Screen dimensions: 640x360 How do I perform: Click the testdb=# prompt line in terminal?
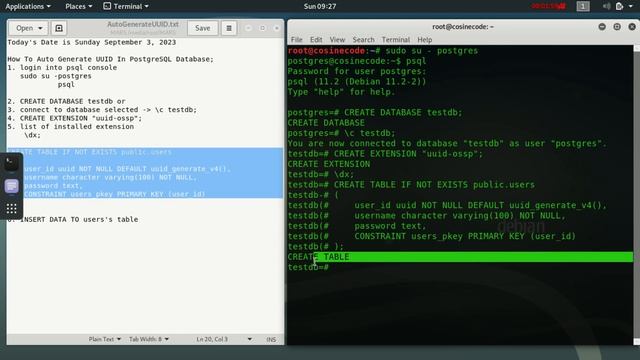308,267
